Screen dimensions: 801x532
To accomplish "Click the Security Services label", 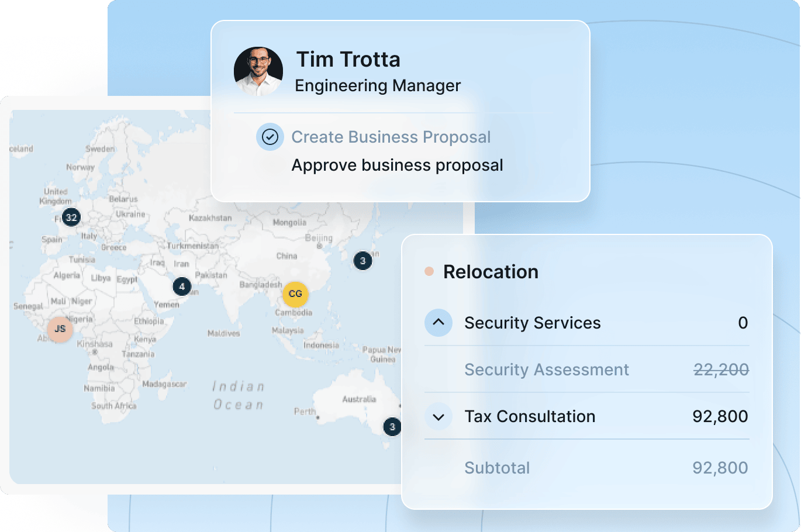I will coord(532,323).
